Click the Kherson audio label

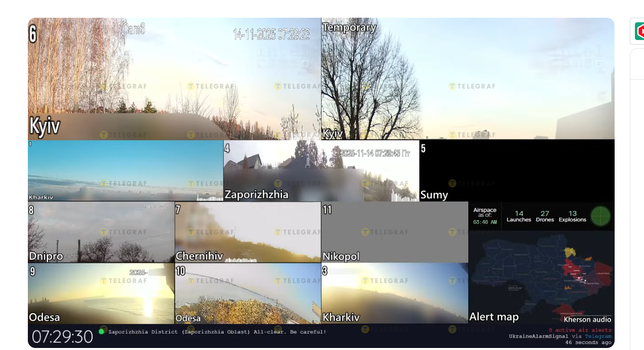(587, 320)
